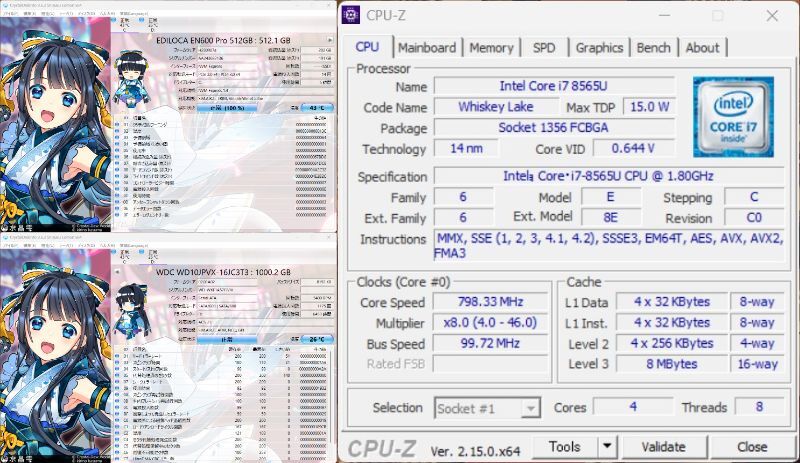Click the Tools button
The image size is (800, 463).
tap(565, 447)
